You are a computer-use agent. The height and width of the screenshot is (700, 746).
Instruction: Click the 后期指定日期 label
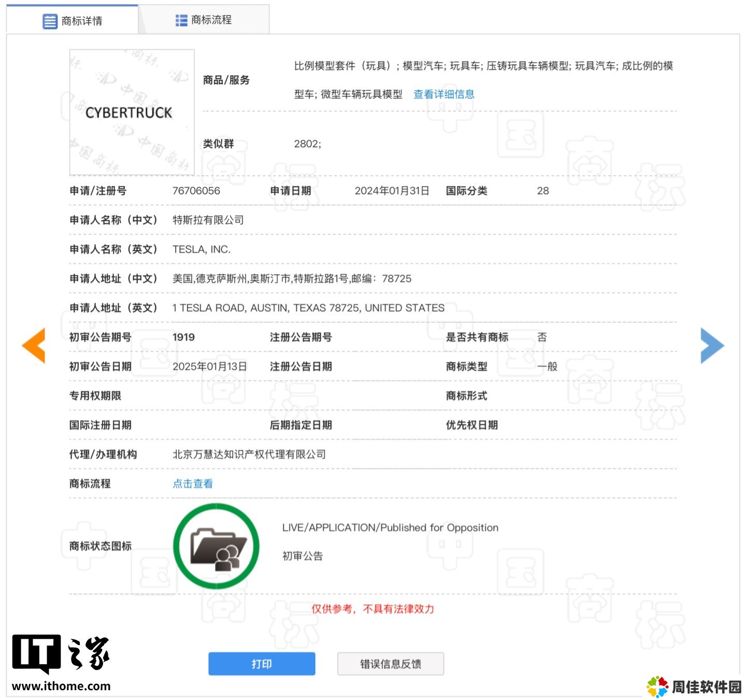[x=301, y=425]
